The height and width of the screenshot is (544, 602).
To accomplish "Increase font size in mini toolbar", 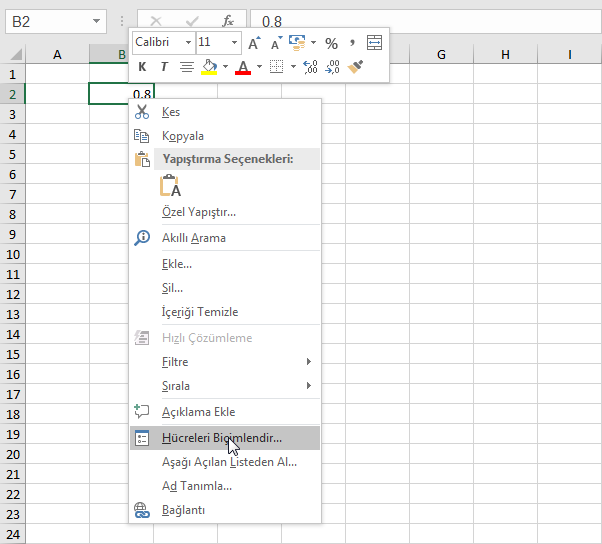I will click(254, 43).
